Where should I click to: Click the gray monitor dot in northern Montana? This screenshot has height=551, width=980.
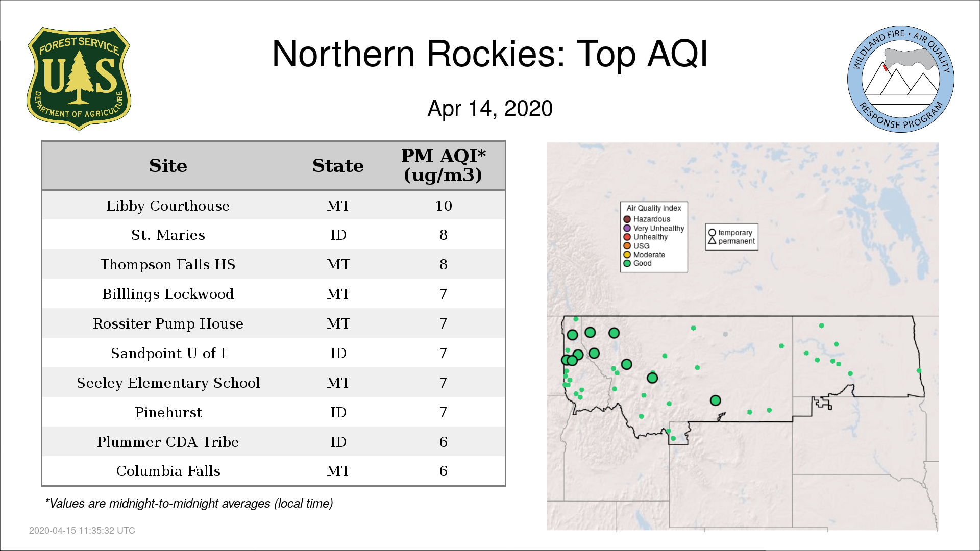click(x=725, y=334)
